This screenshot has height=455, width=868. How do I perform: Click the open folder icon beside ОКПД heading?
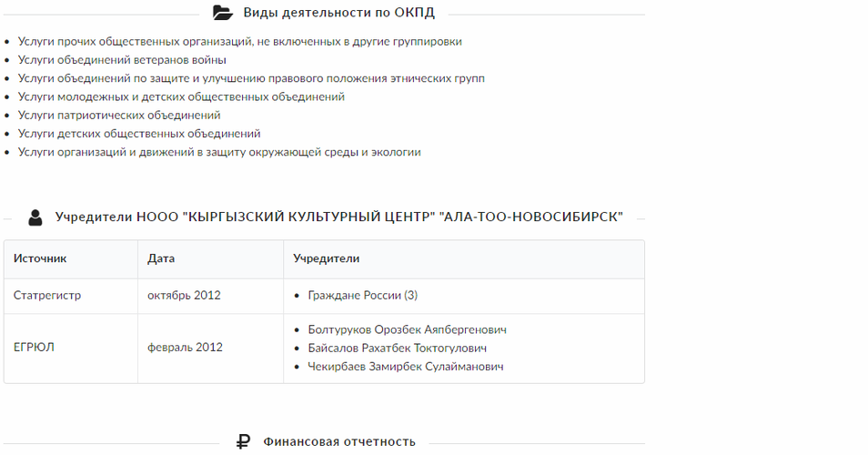223,13
